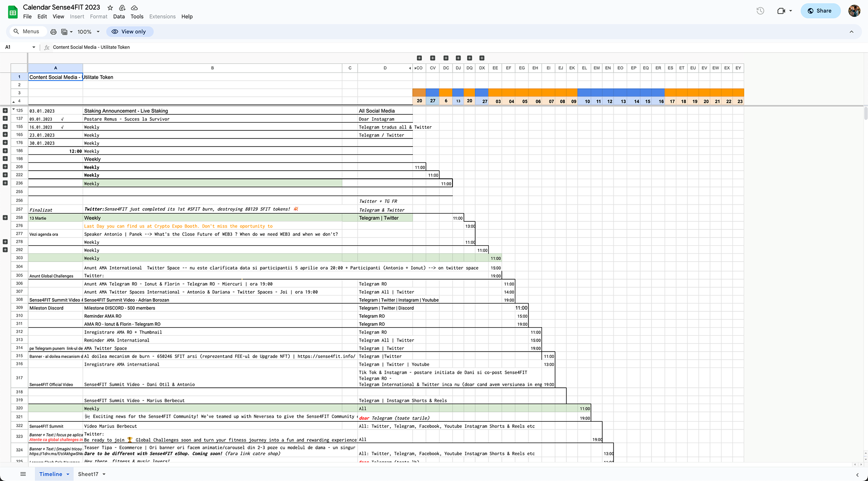This screenshot has height=481, width=868.
Task: Select the blue cell above date 27 in CV
Action: point(433,93)
